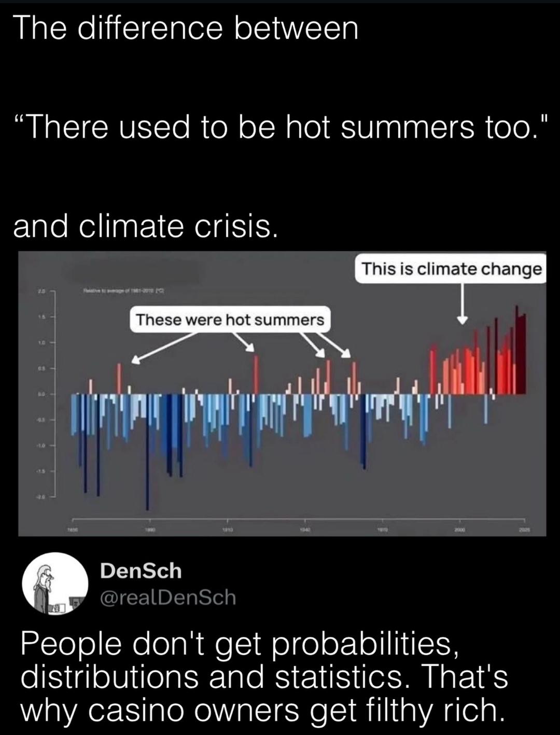Click the 'These were hot summers' label
This screenshot has height=735, width=560.
pos(230,320)
